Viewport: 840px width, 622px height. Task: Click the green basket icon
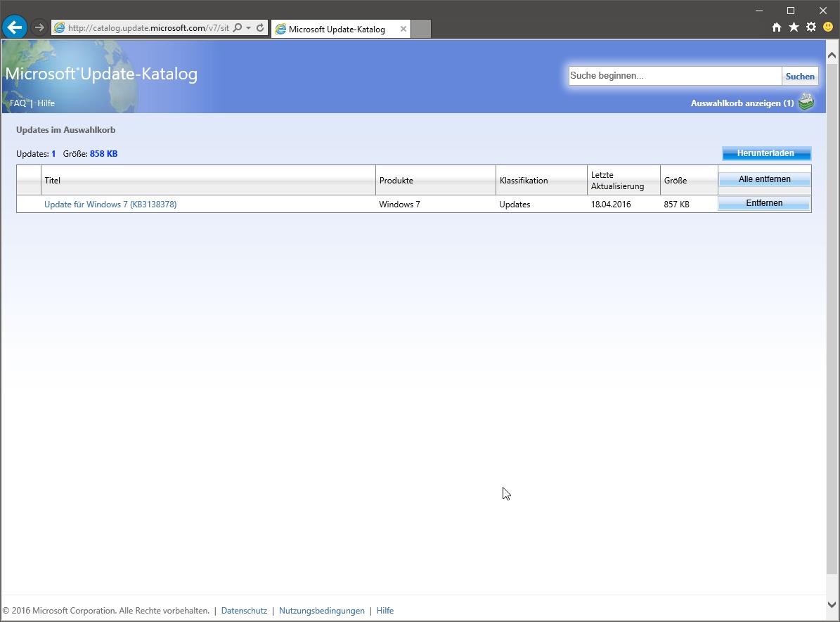click(806, 102)
